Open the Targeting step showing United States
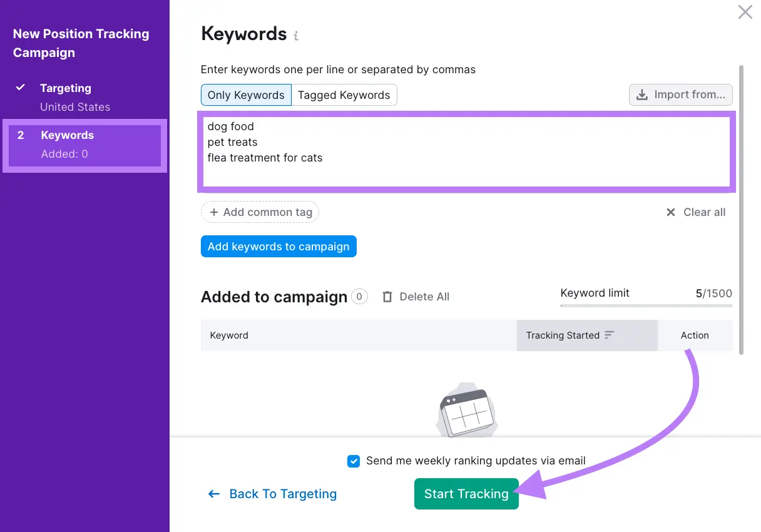This screenshot has width=761, height=532. 66,88
